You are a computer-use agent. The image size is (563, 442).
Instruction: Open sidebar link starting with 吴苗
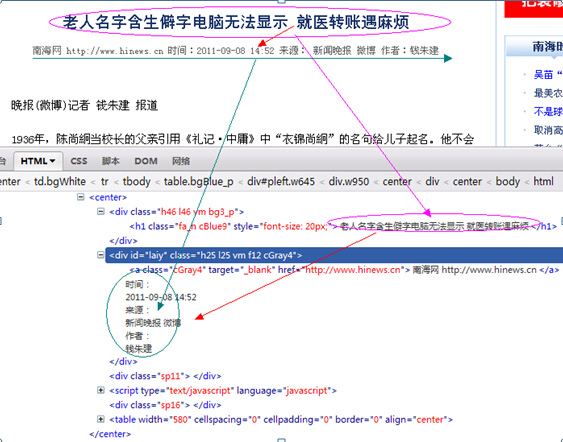[548, 75]
